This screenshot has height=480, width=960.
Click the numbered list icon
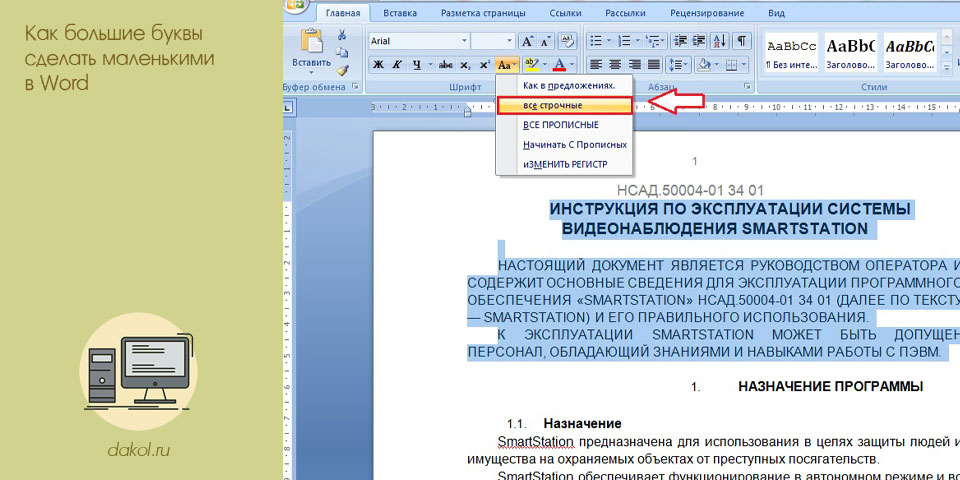click(624, 41)
